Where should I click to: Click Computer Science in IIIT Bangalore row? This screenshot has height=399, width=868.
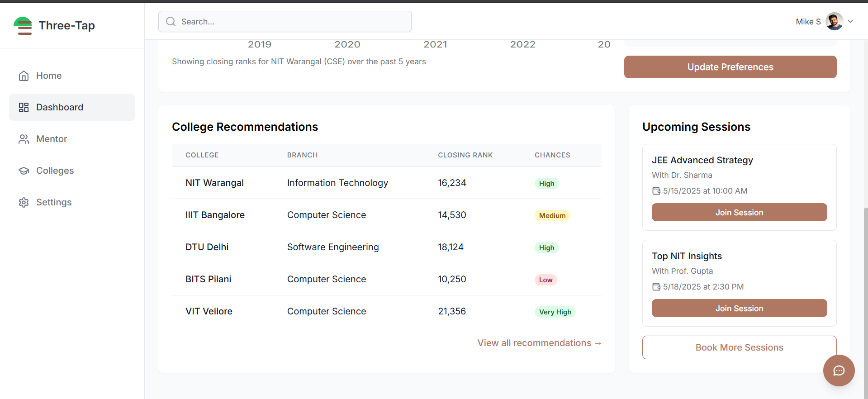pos(327,215)
